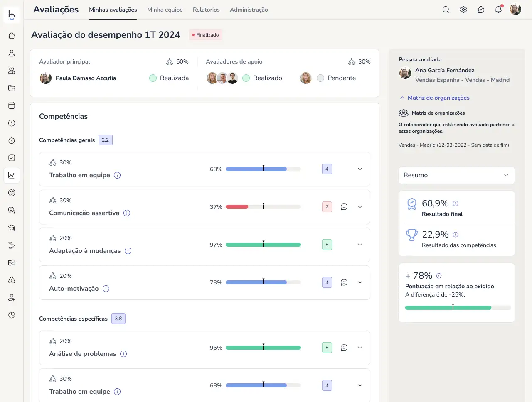Click info icon beside first Trabalho em equipe
532x402 pixels.
click(x=117, y=175)
